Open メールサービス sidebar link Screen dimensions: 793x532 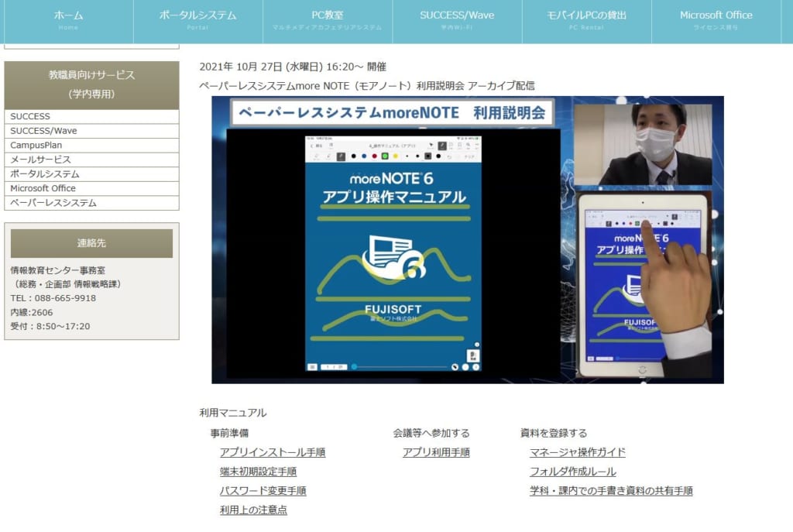coord(91,160)
